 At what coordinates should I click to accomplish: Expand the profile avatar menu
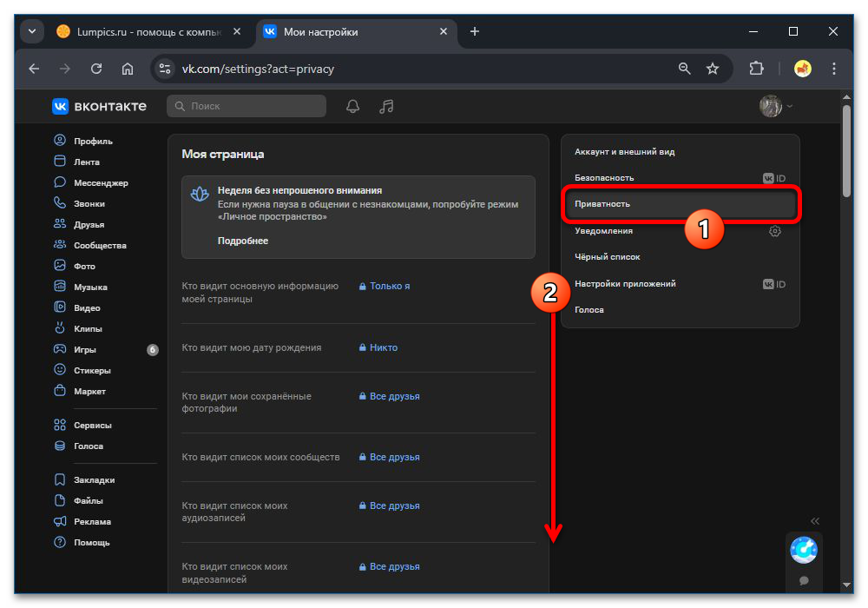pos(776,106)
